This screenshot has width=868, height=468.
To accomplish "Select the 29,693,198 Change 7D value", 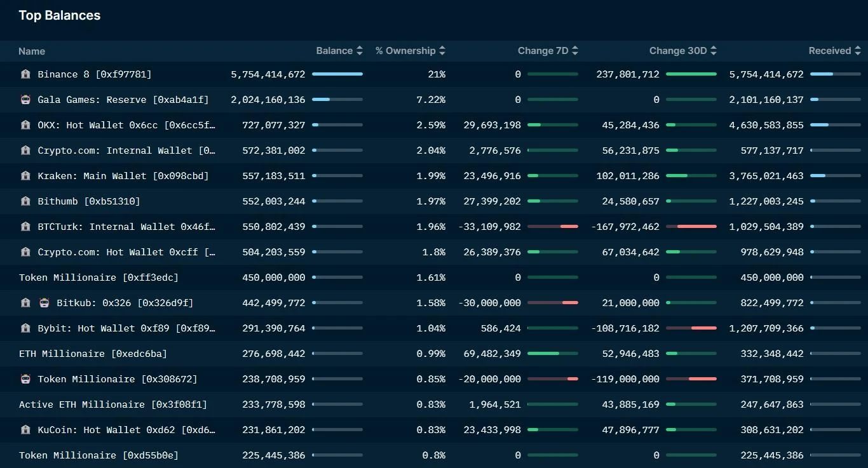I will pos(492,125).
